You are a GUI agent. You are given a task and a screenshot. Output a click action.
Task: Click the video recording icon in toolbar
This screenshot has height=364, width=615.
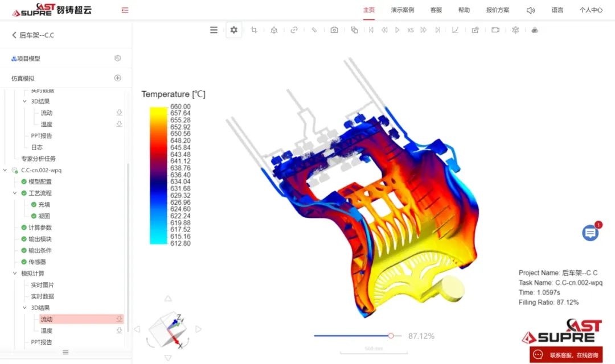(x=495, y=30)
